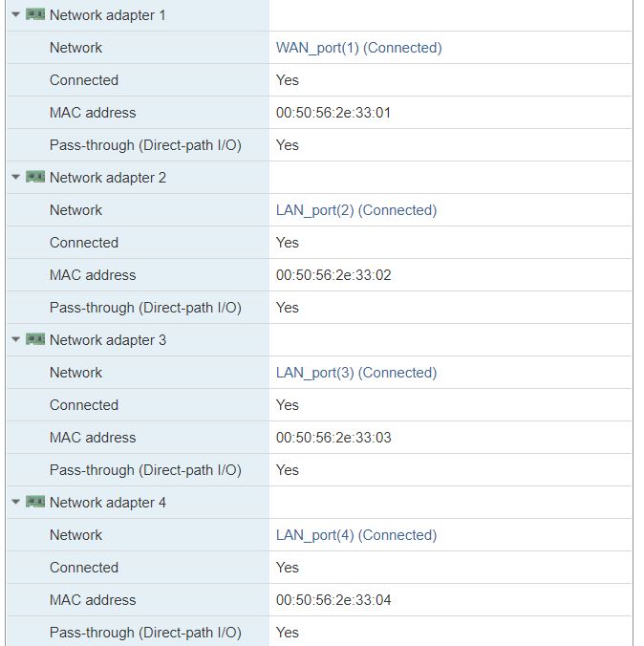
Task: Collapse the Network adapter 2 section
Action: [x=16, y=177]
